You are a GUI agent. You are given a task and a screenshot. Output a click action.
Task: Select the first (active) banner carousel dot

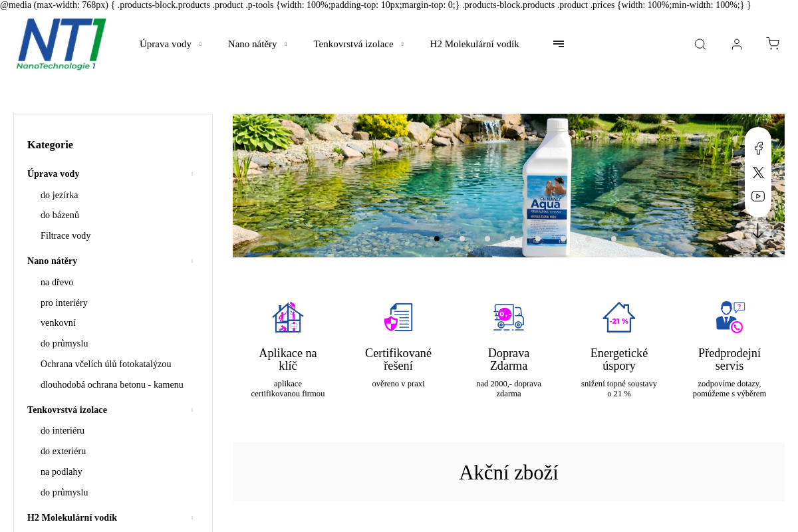click(437, 239)
